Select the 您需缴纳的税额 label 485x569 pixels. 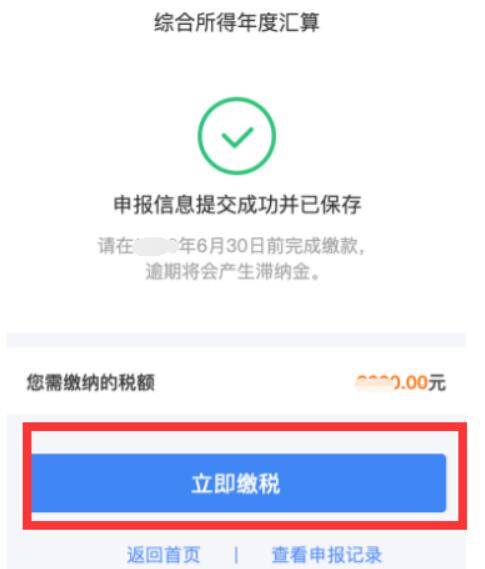[91, 382]
